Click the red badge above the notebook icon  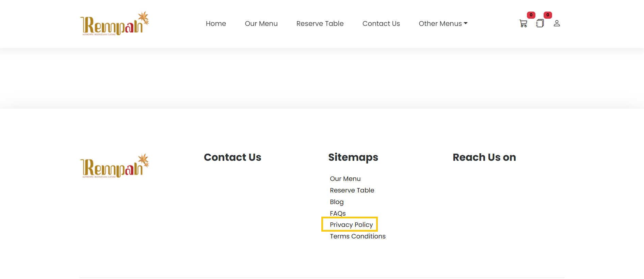click(547, 15)
